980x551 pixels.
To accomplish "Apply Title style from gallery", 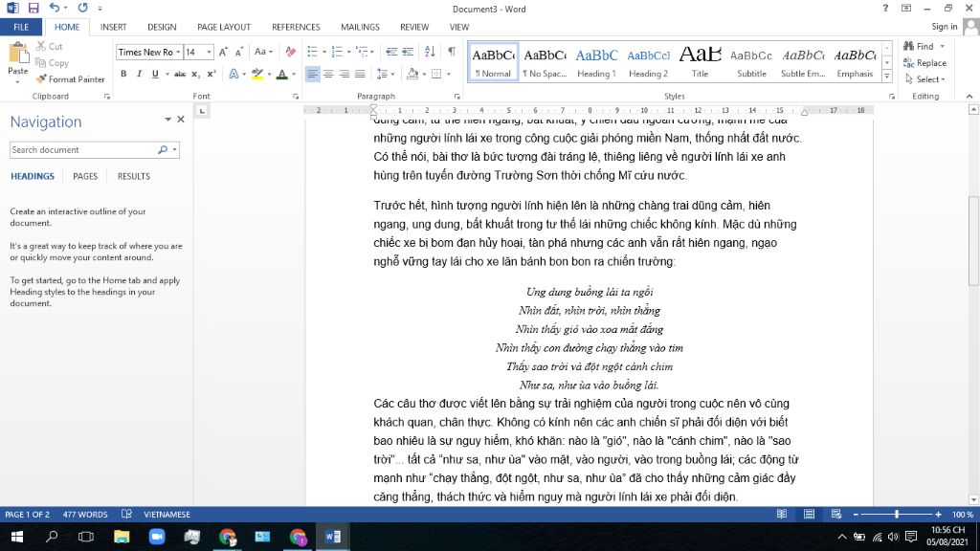I will coord(700,62).
